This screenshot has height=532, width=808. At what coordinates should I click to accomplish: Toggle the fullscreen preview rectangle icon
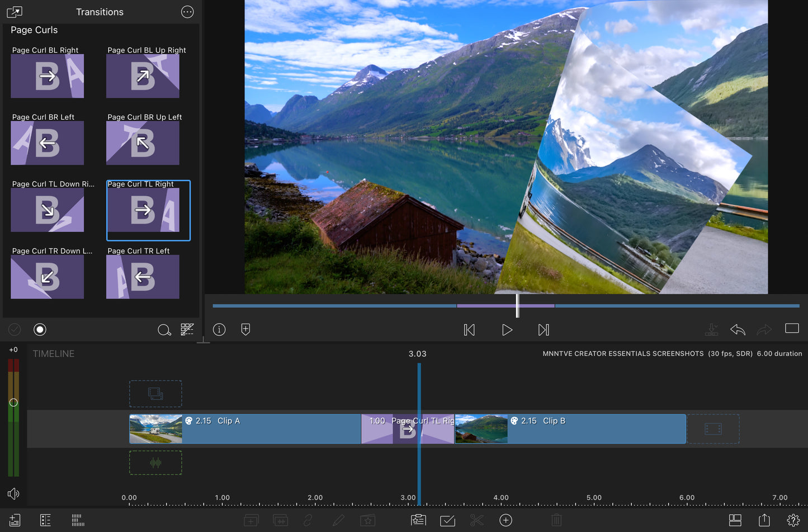[792, 329]
